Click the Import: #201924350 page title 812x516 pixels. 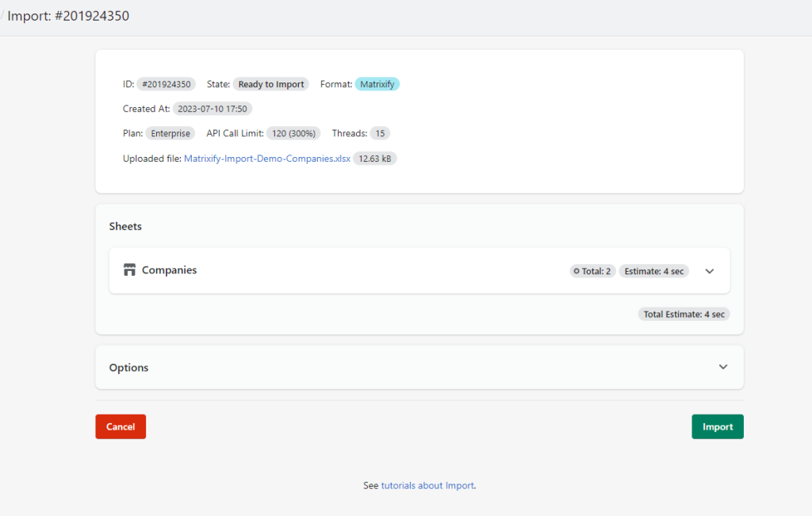tap(67, 15)
